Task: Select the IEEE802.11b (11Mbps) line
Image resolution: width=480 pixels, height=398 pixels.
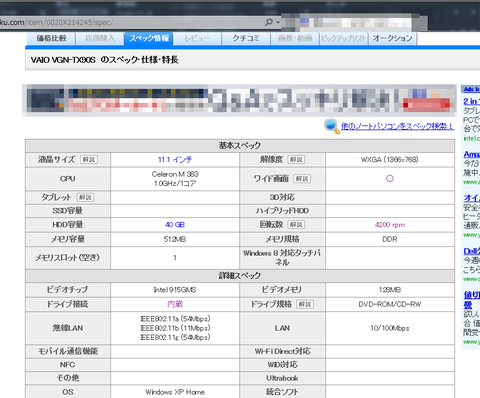Action: 175,328
